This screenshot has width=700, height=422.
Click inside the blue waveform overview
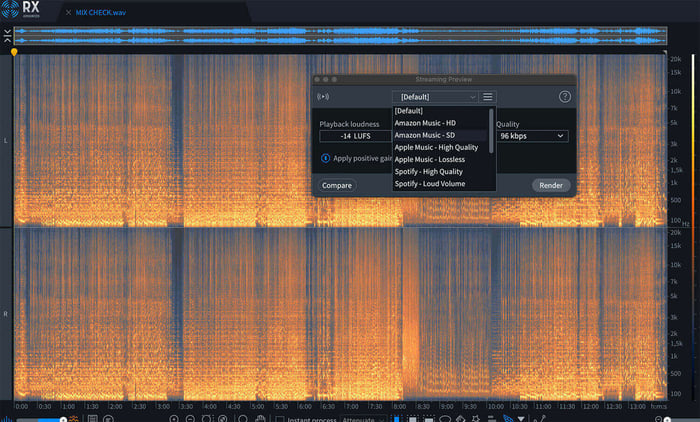[340, 36]
